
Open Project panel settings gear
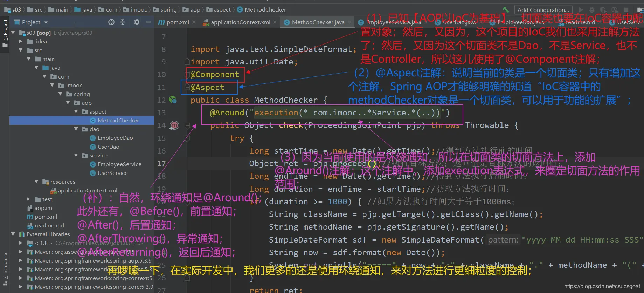click(137, 22)
